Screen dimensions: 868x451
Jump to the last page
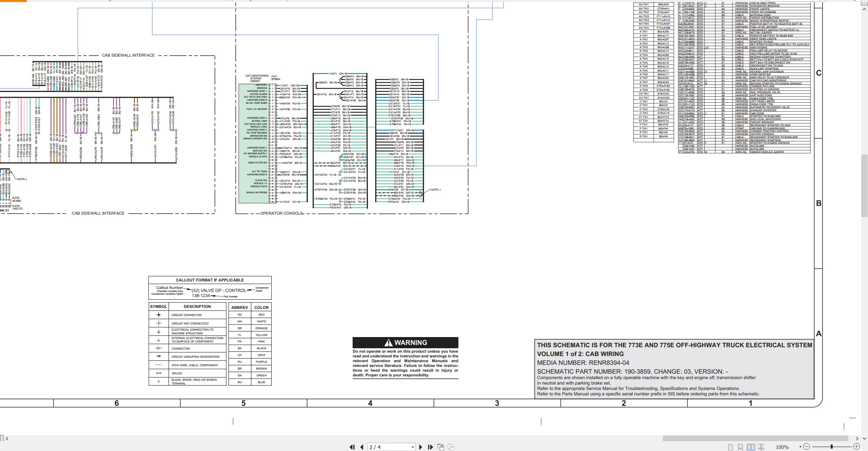tap(431, 447)
